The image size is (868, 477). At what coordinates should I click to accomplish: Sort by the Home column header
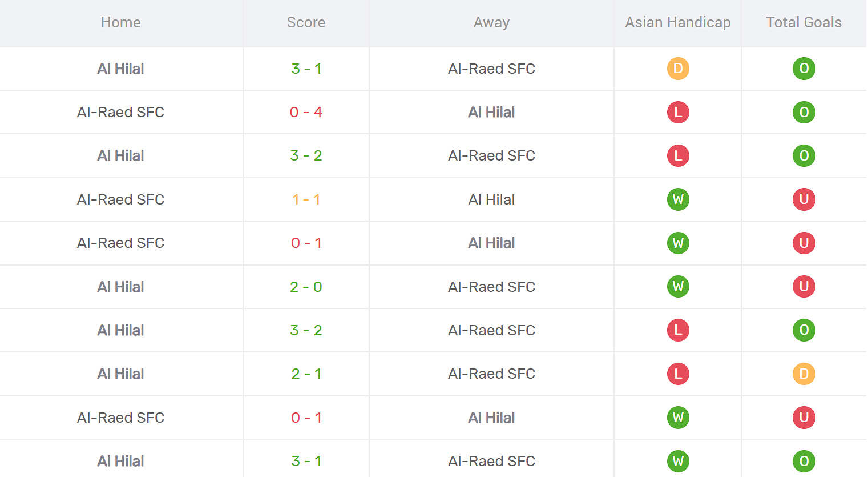120,23
